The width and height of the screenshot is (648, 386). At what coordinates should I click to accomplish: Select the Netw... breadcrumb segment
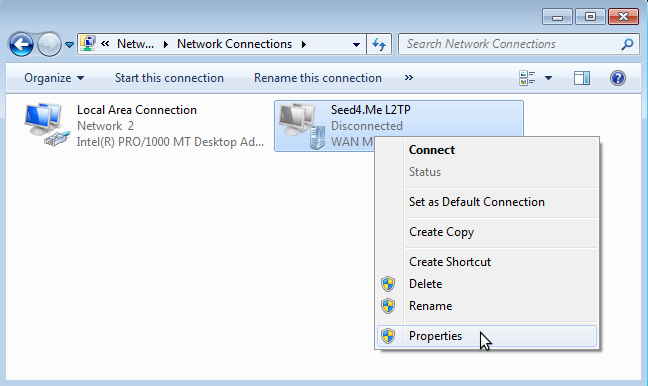pos(135,44)
